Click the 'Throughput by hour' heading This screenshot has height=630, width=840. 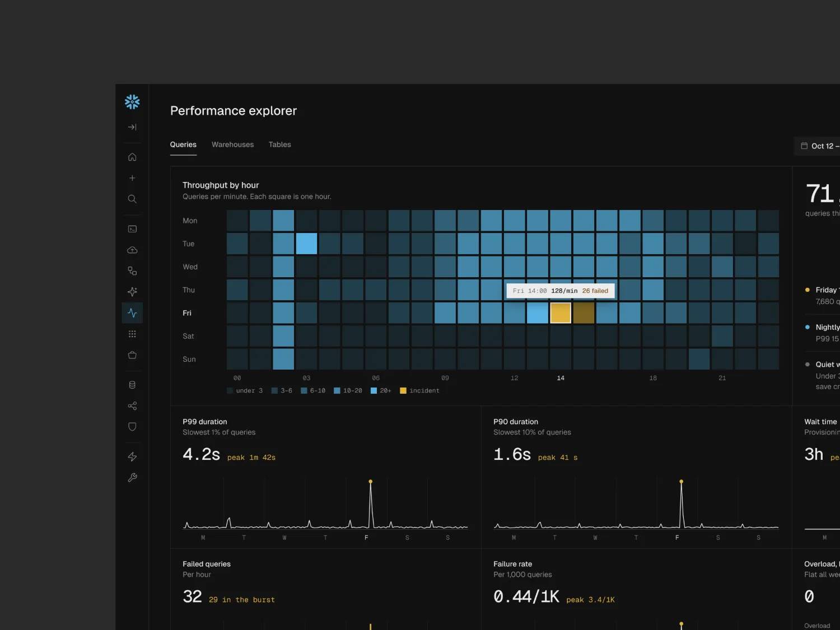pos(221,185)
